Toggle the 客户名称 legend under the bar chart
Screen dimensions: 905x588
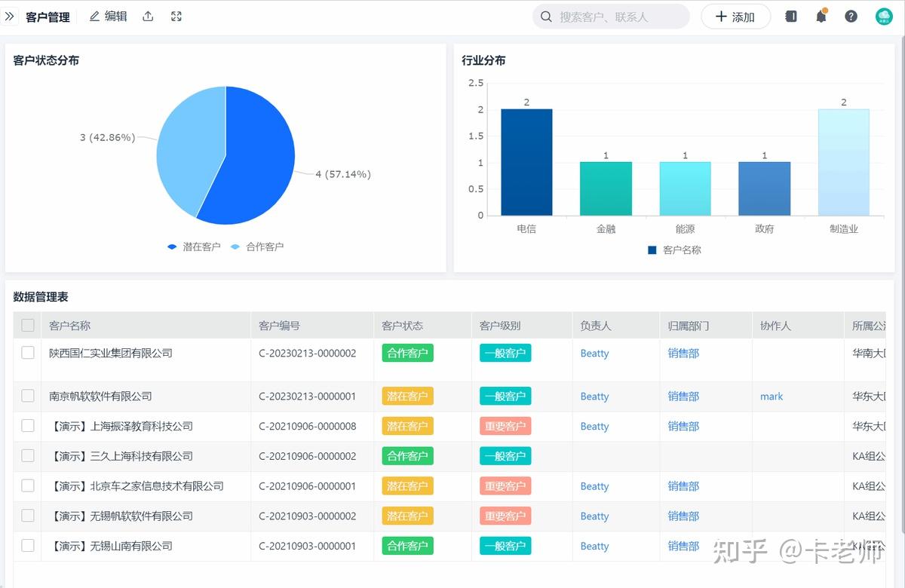click(674, 250)
